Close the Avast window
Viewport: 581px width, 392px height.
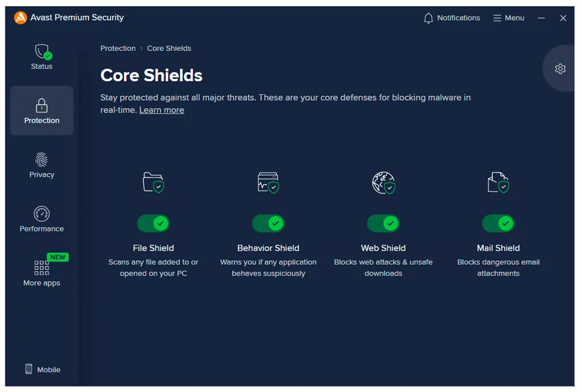point(563,18)
